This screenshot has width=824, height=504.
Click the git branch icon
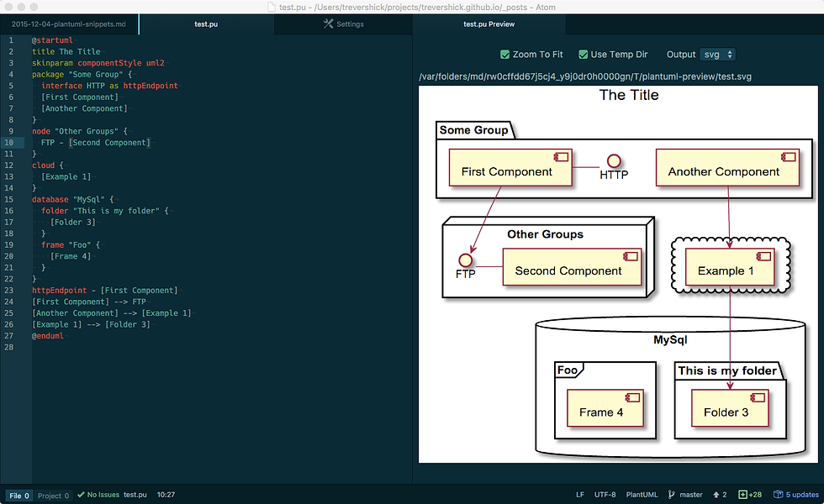[x=672, y=495]
